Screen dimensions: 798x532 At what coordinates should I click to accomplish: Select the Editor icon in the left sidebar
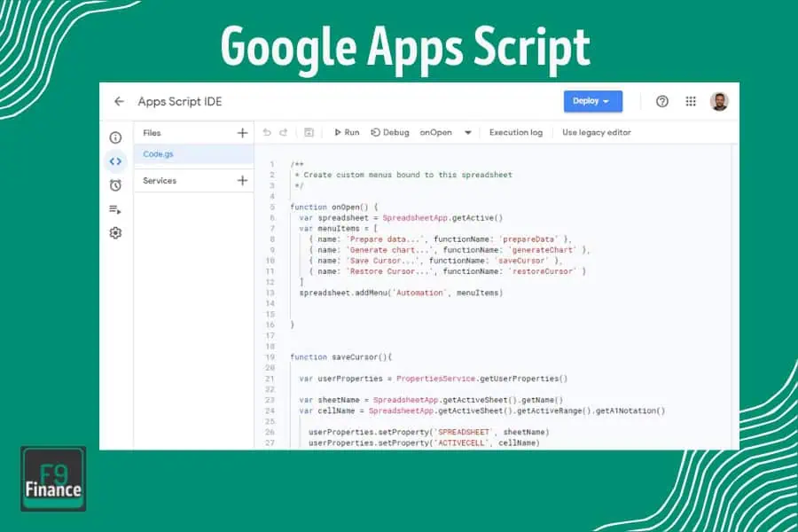115,161
